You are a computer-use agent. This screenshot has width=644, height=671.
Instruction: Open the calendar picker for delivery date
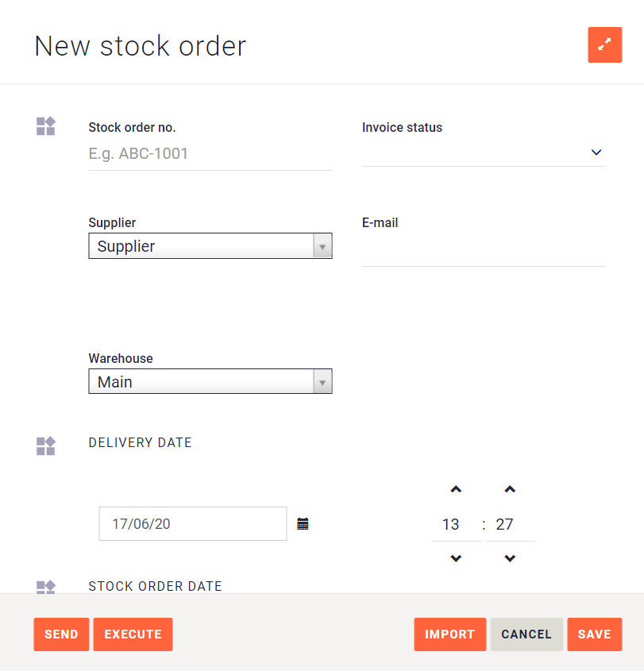click(303, 524)
